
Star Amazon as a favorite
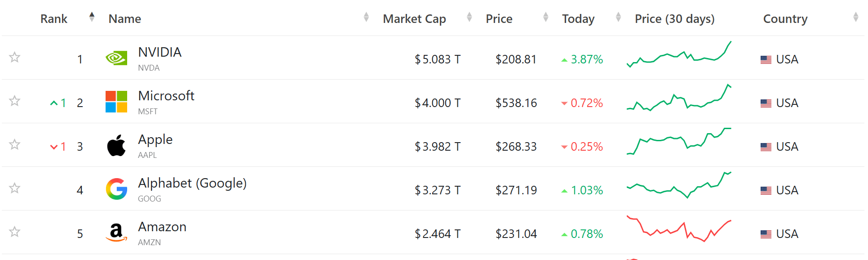click(x=14, y=232)
